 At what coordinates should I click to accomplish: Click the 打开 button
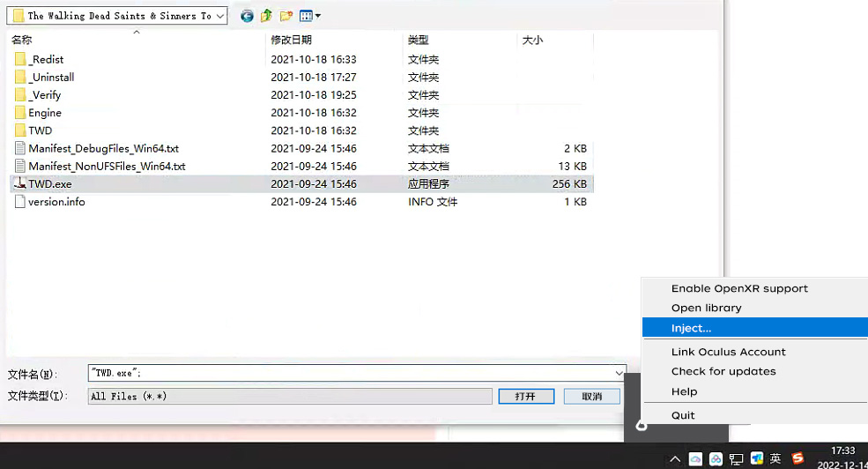coord(526,397)
